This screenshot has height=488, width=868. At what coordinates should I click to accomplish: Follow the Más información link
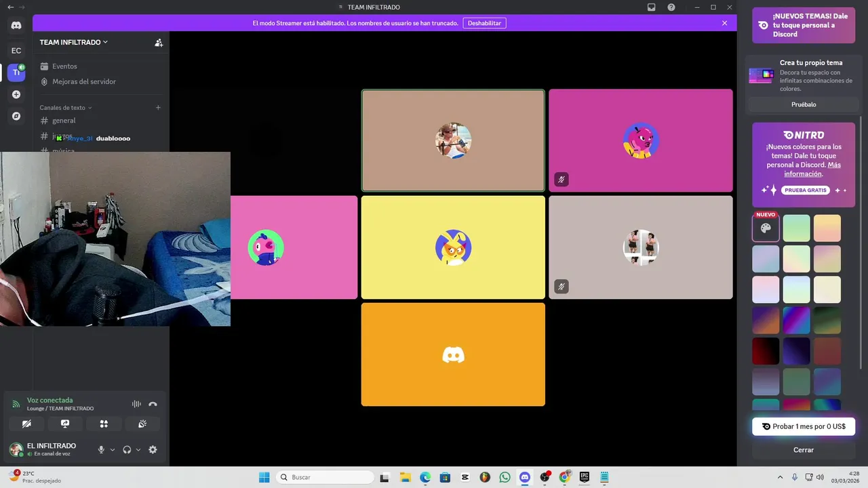(x=812, y=169)
